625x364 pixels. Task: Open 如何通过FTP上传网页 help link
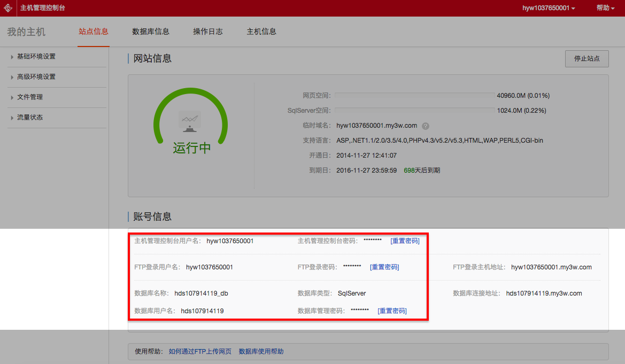(x=200, y=352)
